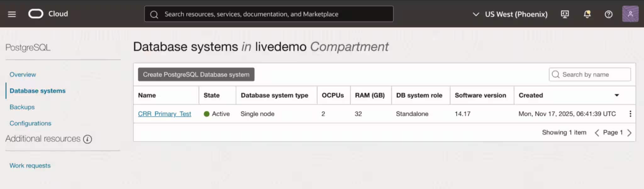644x189 pixels.
Task: Click magnifier icon in Search by name
Action: coord(556,74)
